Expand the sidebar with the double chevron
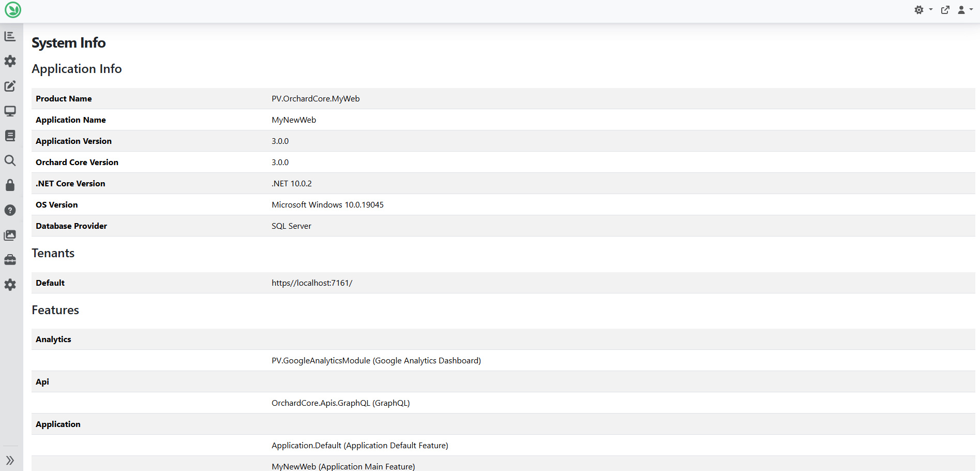The height and width of the screenshot is (471, 980). click(x=10, y=460)
